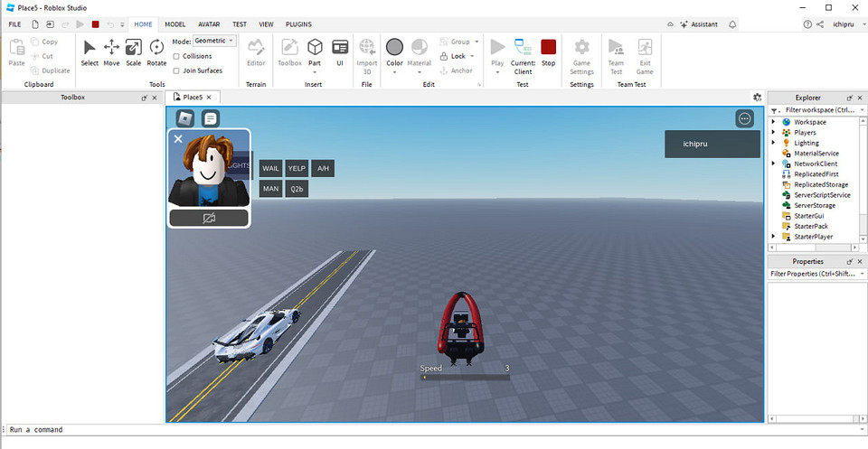
Task: Choose the Rotate tool
Action: point(156,51)
